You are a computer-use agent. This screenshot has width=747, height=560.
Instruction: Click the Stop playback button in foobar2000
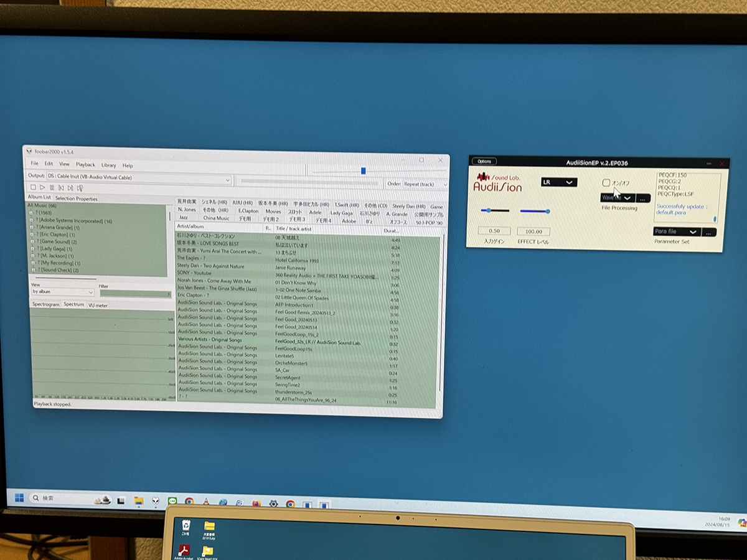tap(33, 187)
